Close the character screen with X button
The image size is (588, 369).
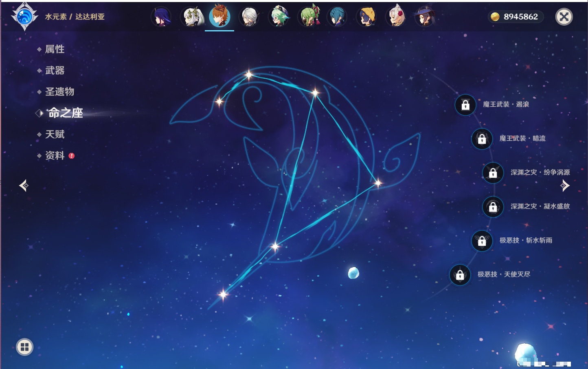564,17
